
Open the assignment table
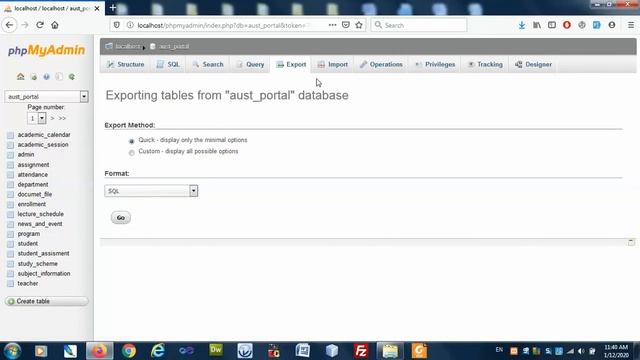click(x=33, y=165)
